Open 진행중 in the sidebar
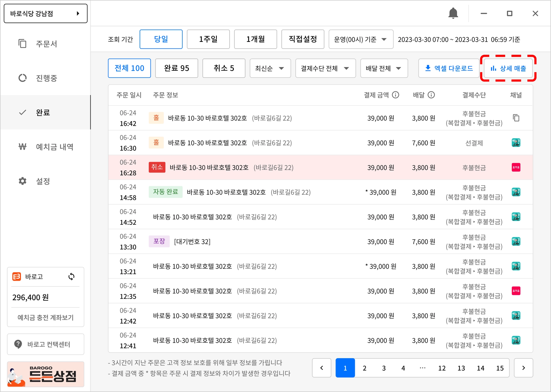The image size is (551, 392). click(x=46, y=78)
